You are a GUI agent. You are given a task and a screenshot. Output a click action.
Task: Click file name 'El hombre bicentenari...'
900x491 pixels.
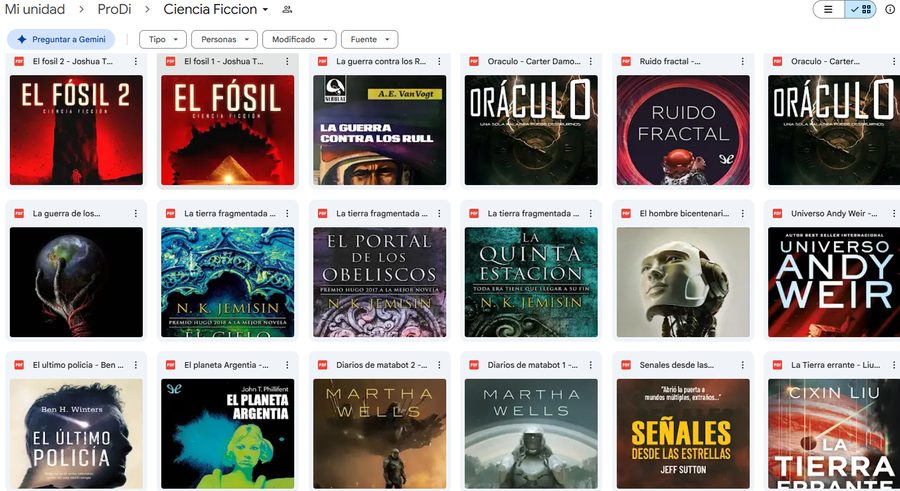click(x=684, y=214)
